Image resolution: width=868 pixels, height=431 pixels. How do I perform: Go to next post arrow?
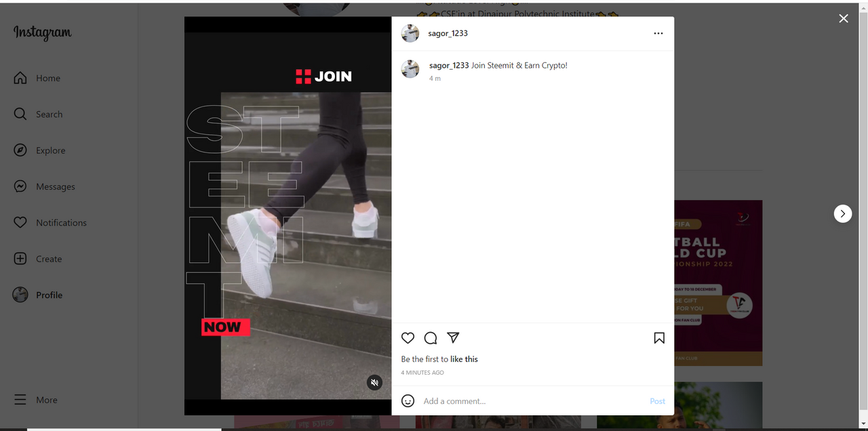click(843, 213)
